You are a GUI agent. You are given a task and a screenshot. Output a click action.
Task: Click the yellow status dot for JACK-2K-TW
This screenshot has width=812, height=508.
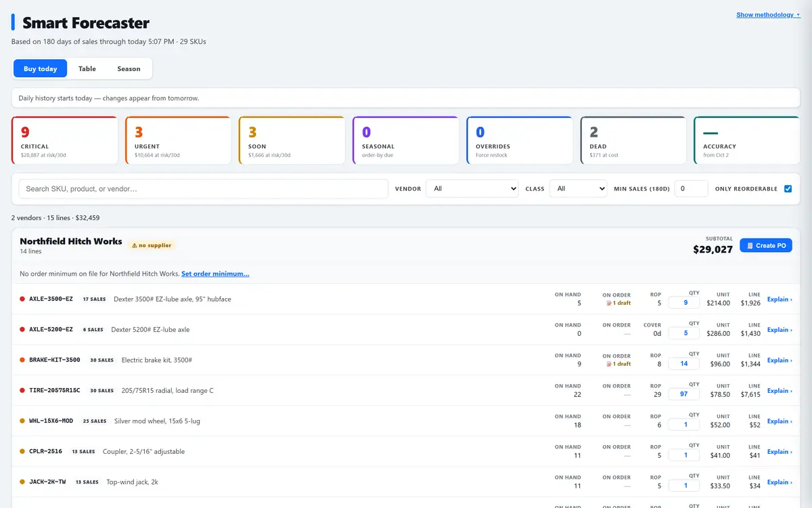tap(22, 482)
